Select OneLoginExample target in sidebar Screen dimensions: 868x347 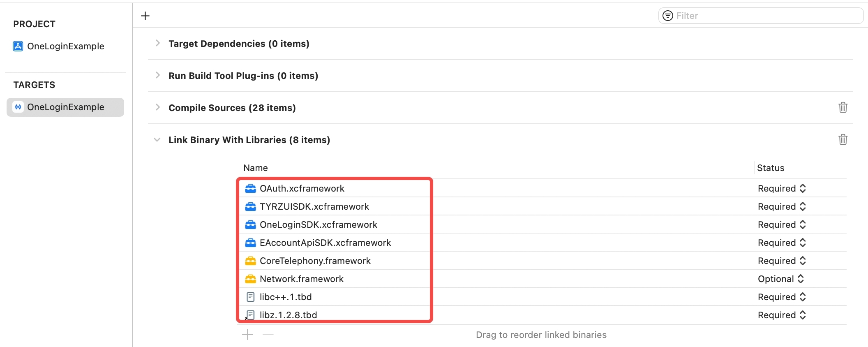click(x=65, y=107)
